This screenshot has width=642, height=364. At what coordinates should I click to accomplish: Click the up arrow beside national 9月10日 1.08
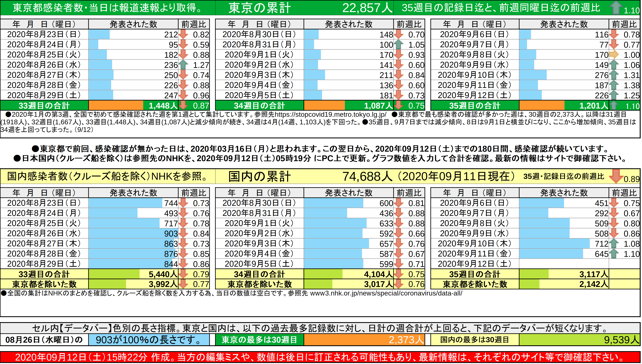point(614,244)
